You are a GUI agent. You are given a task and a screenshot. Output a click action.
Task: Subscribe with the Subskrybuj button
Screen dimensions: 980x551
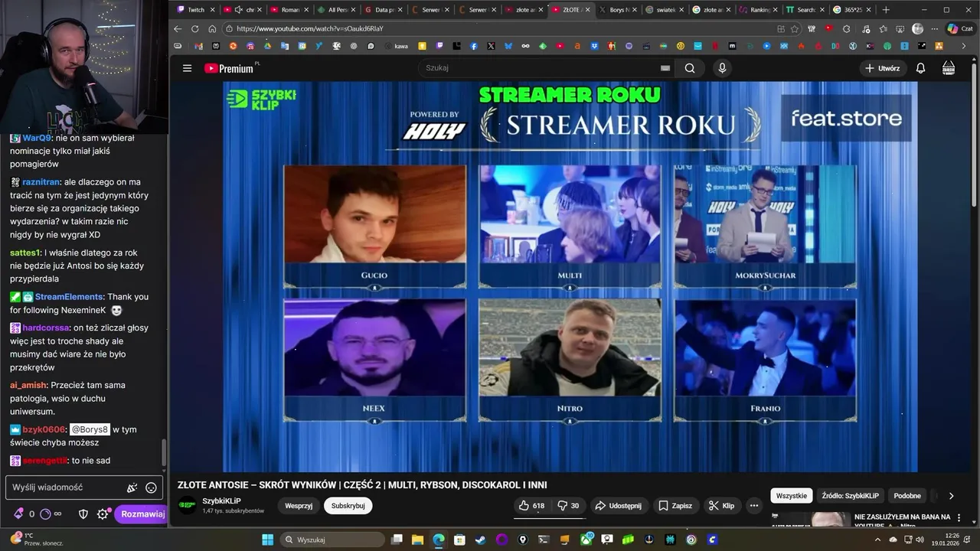tap(348, 506)
